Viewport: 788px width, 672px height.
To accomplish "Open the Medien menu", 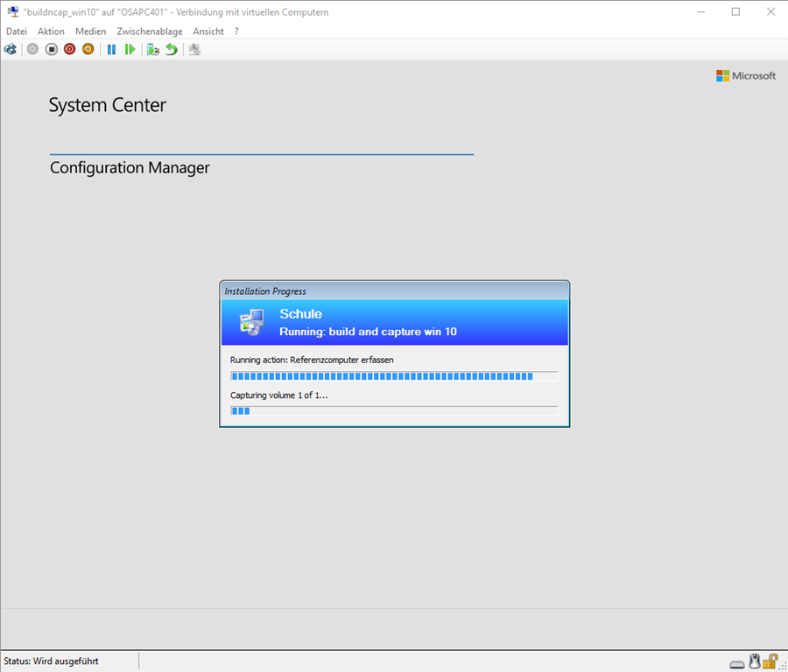I will tap(90, 31).
